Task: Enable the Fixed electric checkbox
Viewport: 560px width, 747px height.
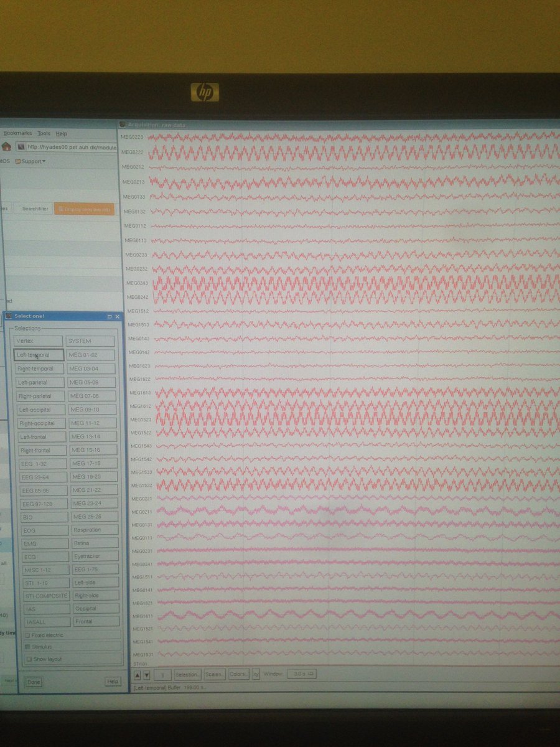Action: click(x=28, y=635)
